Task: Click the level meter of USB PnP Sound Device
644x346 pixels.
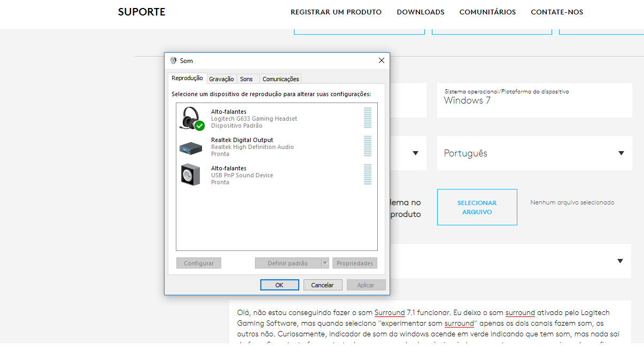Action: pyautogui.click(x=368, y=174)
